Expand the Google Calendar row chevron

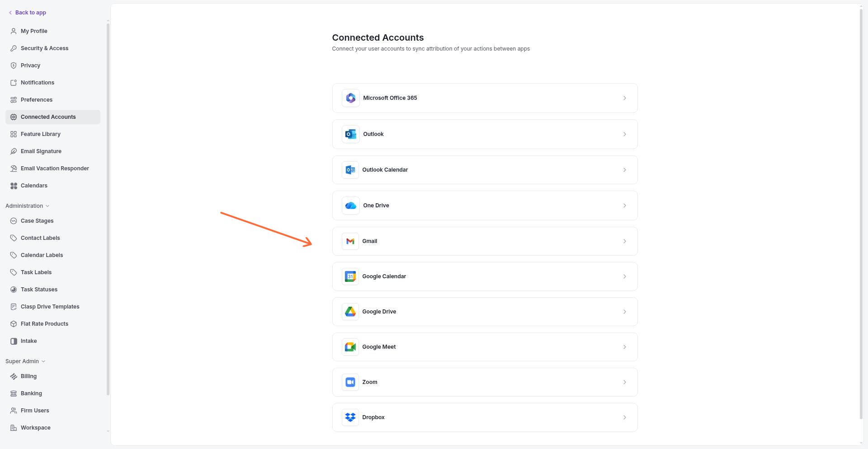point(625,276)
